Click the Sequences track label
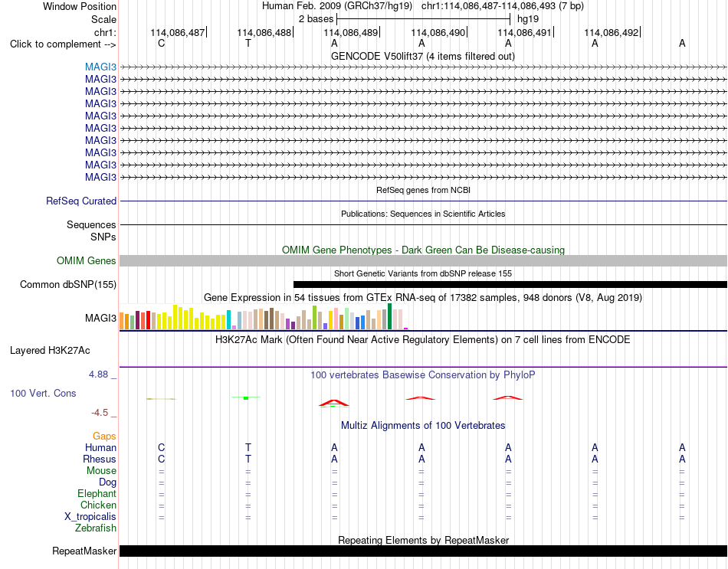This screenshot has height=569, width=728. tap(91, 224)
